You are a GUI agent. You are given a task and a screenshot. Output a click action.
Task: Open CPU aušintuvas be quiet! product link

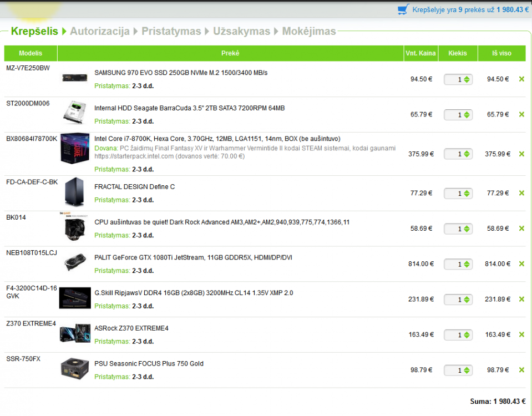[222, 222]
